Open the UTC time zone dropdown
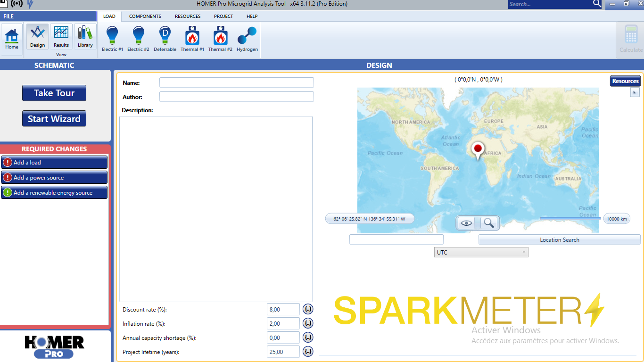 481,252
